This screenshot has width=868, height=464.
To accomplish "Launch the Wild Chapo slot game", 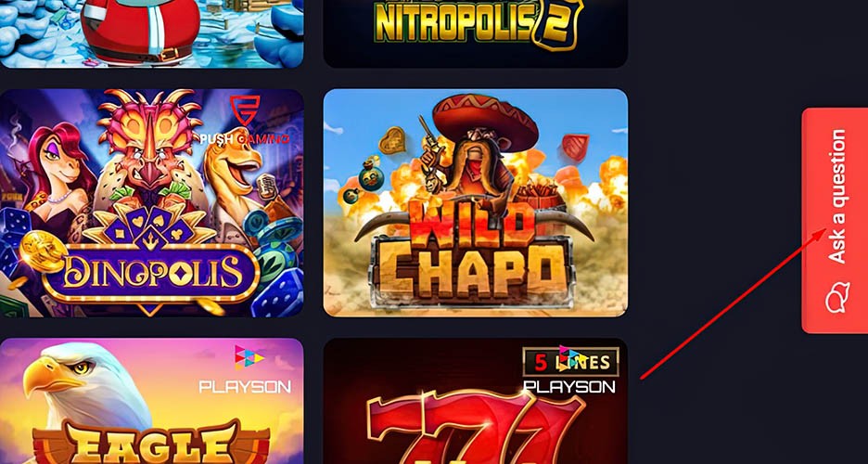I will pos(476,202).
